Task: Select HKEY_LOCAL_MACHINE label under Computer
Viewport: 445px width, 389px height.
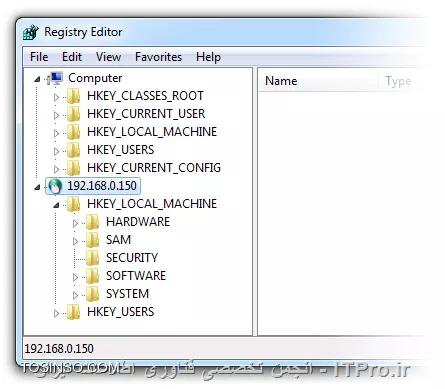Action: tap(152, 132)
